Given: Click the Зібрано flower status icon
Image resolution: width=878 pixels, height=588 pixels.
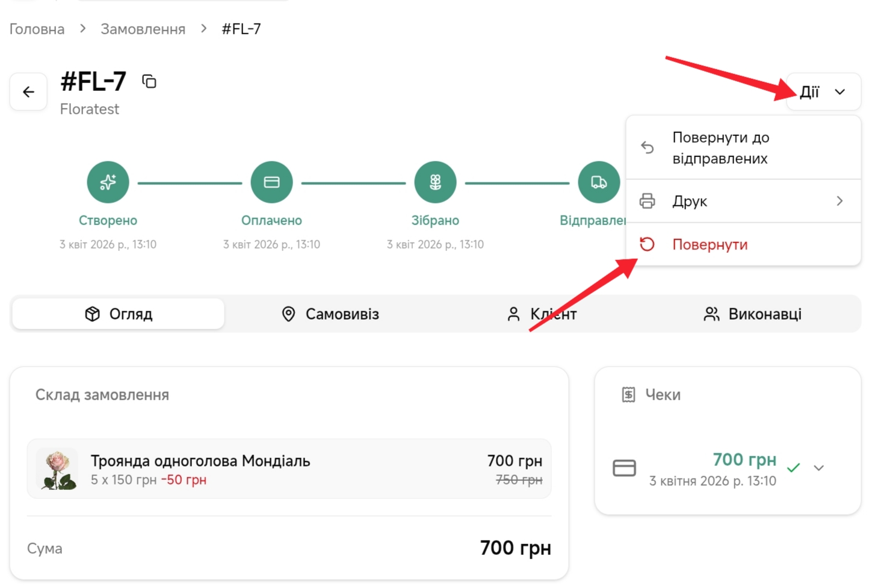Looking at the screenshot, I should click(435, 182).
